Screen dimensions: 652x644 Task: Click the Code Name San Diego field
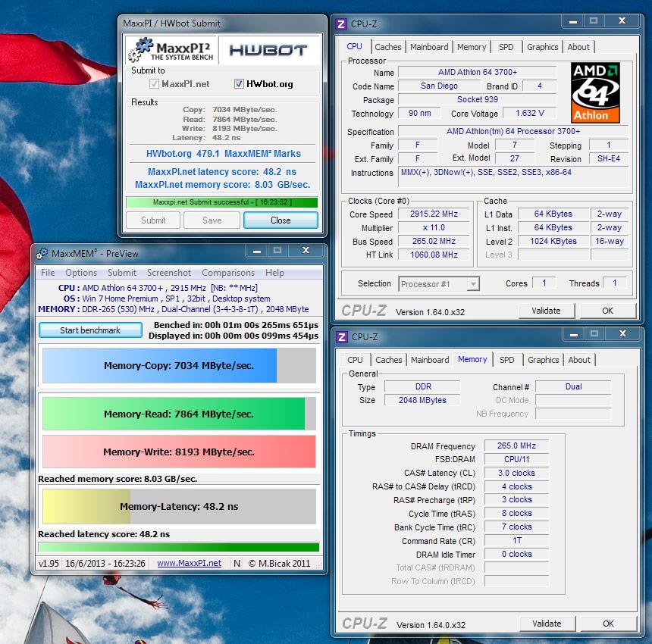point(439,86)
